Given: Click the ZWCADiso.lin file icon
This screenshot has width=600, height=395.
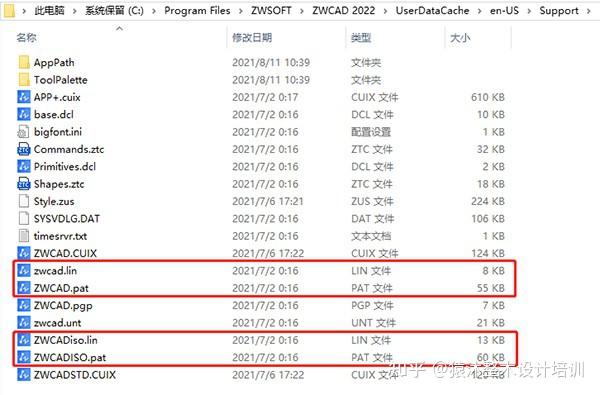Looking at the screenshot, I should click(x=24, y=340).
